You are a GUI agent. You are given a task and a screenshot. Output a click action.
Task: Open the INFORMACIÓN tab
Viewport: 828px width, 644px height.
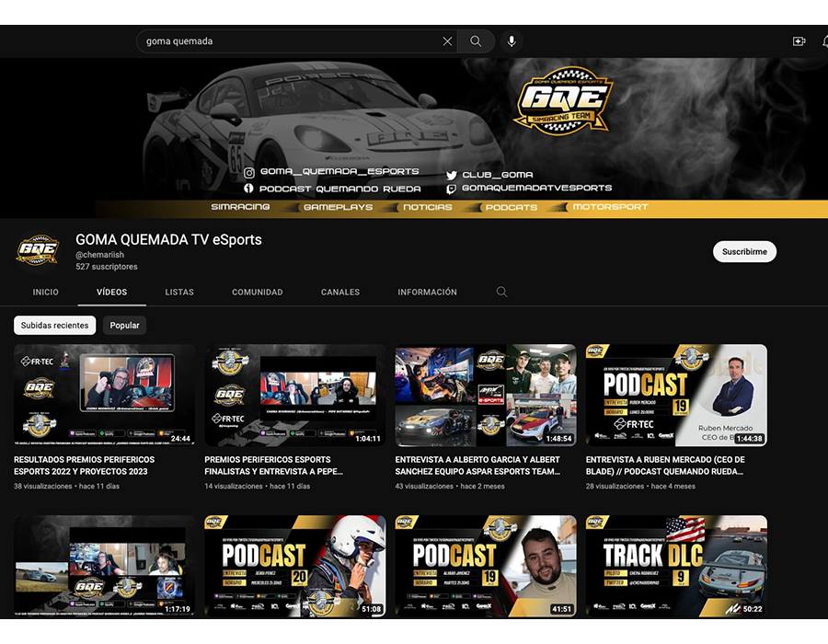point(427,292)
